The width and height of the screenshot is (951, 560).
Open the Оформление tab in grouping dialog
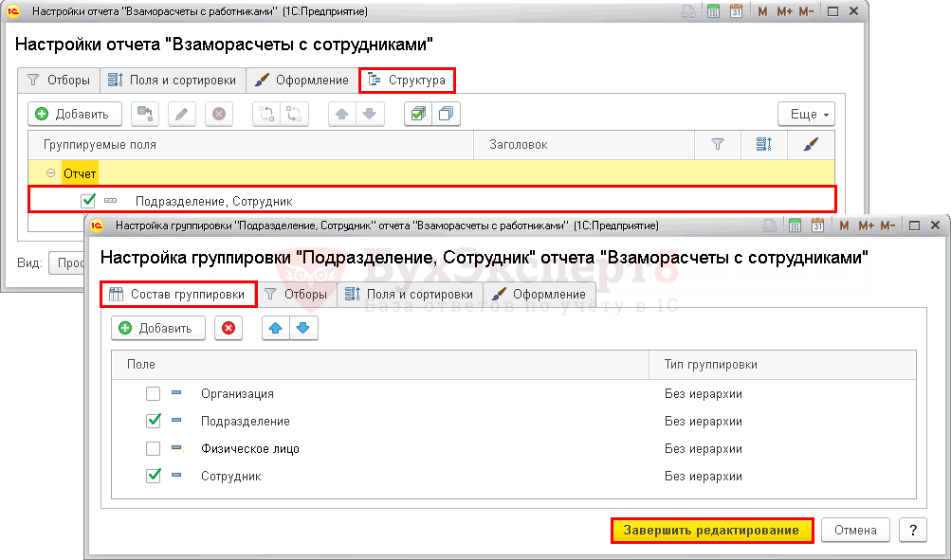point(540,295)
